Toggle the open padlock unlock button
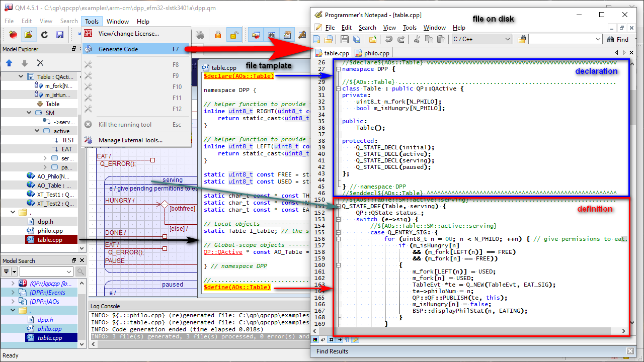 pyautogui.click(x=234, y=35)
